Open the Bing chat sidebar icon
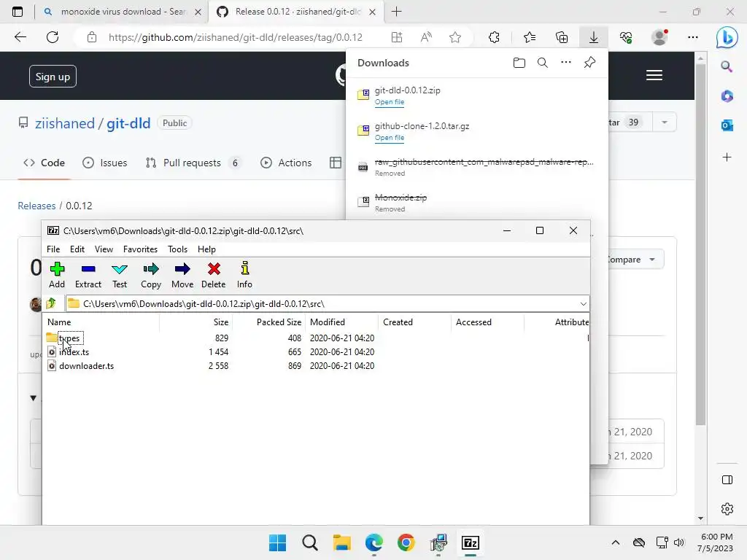 [727, 37]
